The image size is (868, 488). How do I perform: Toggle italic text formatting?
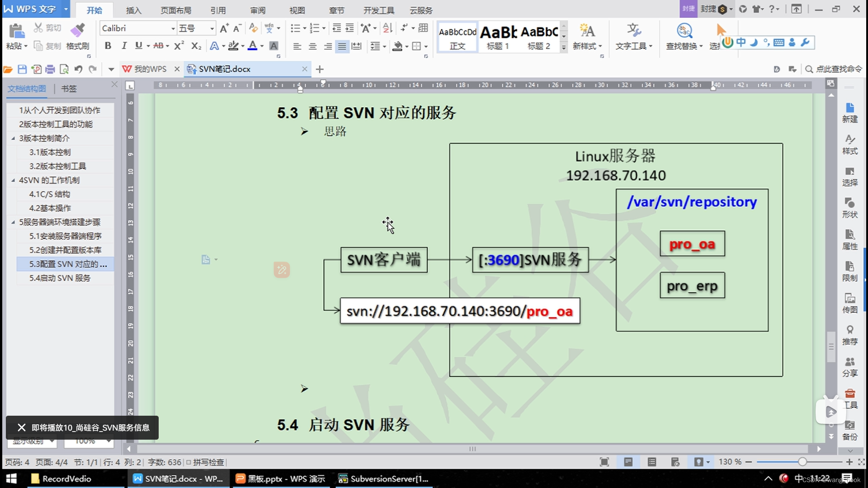coord(123,46)
